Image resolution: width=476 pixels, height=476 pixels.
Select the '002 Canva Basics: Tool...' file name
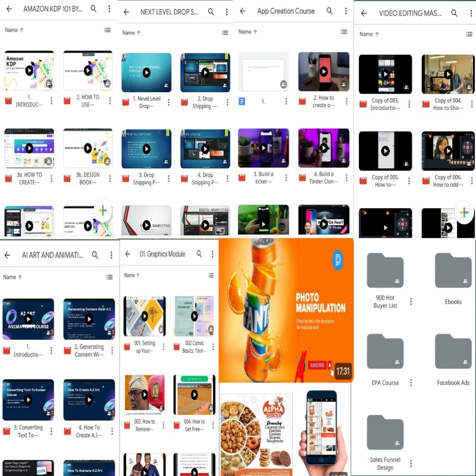coord(195,347)
